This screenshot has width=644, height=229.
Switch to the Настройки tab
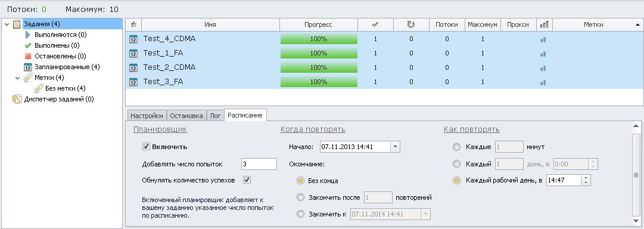tap(147, 116)
